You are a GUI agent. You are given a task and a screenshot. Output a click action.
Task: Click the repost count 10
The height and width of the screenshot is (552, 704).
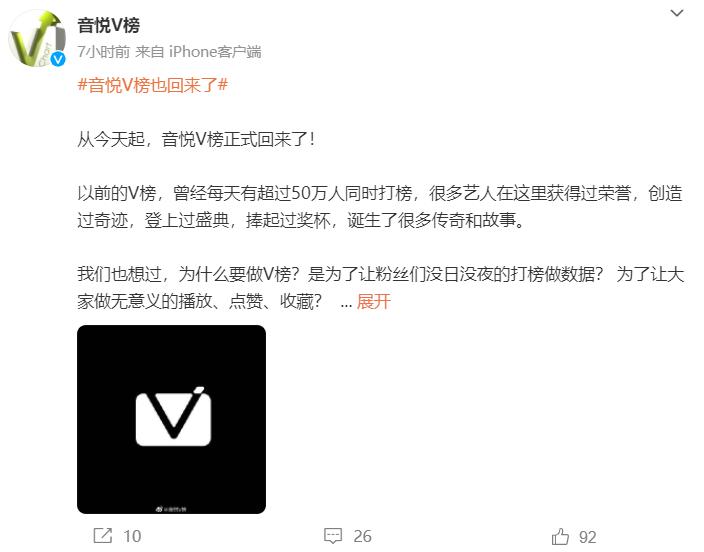[132, 536]
